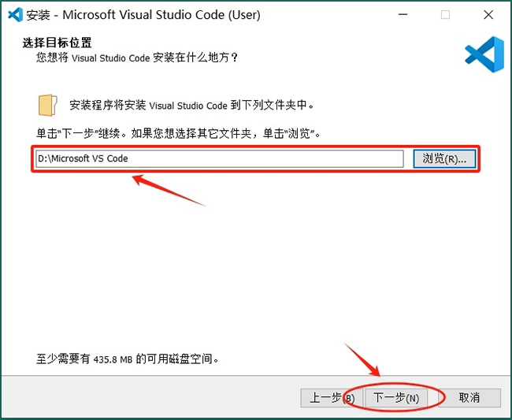Cancel setup with the 取消 button
The image size is (512, 420).
coord(469,398)
